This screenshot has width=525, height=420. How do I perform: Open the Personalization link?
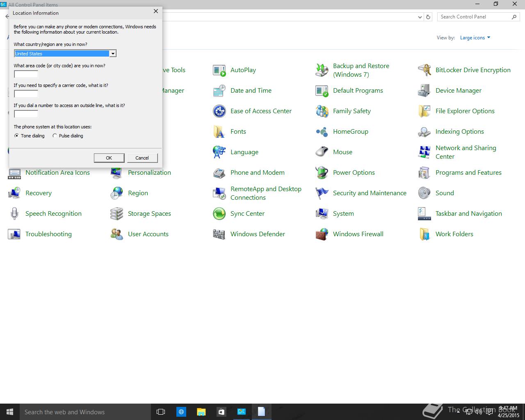149,173
